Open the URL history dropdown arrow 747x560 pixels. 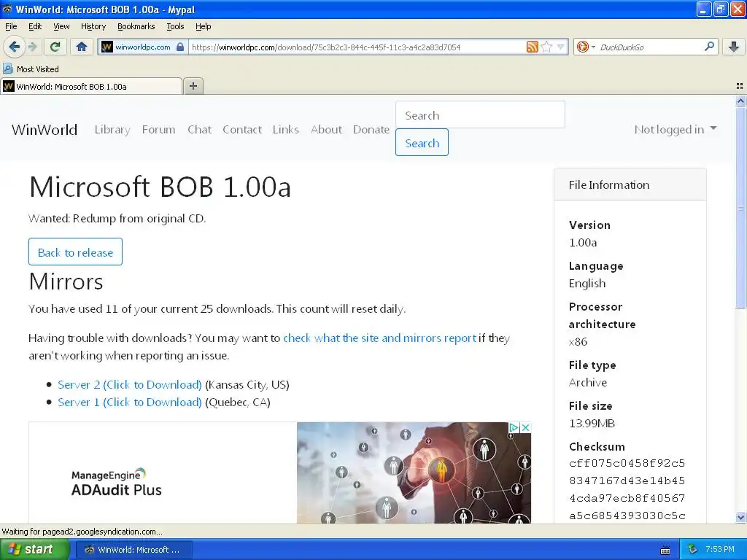[561, 47]
